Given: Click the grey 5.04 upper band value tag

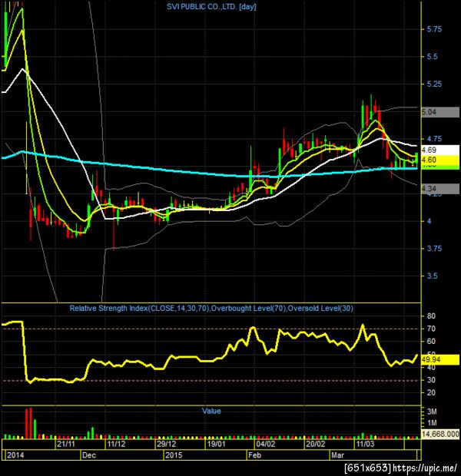Looking at the screenshot, I should [x=440, y=112].
